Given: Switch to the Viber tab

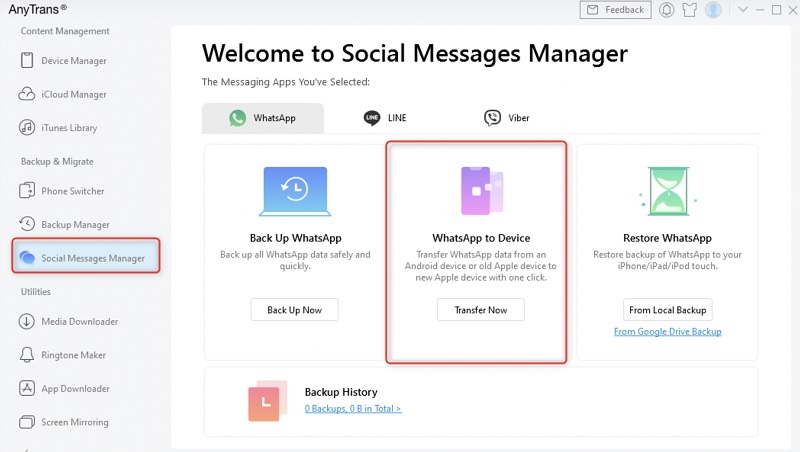Looking at the screenshot, I should point(507,118).
